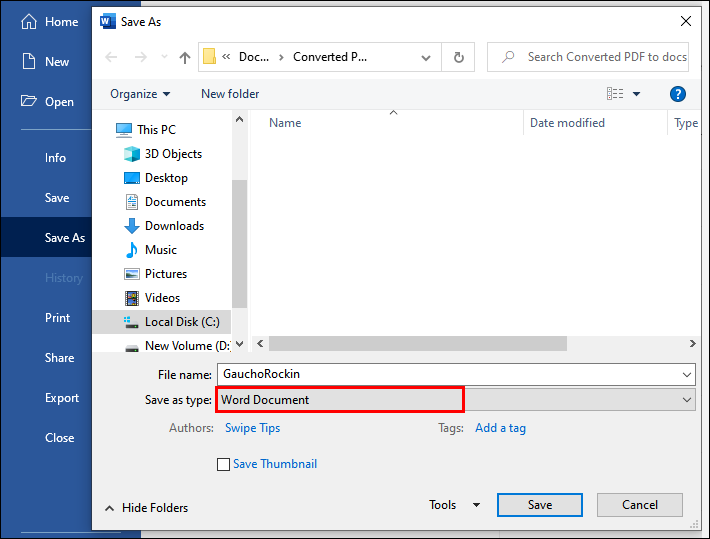Image resolution: width=710 pixels, height=539 pixels.
Task: Click the New folder button
Action: [x=230, y=94]
